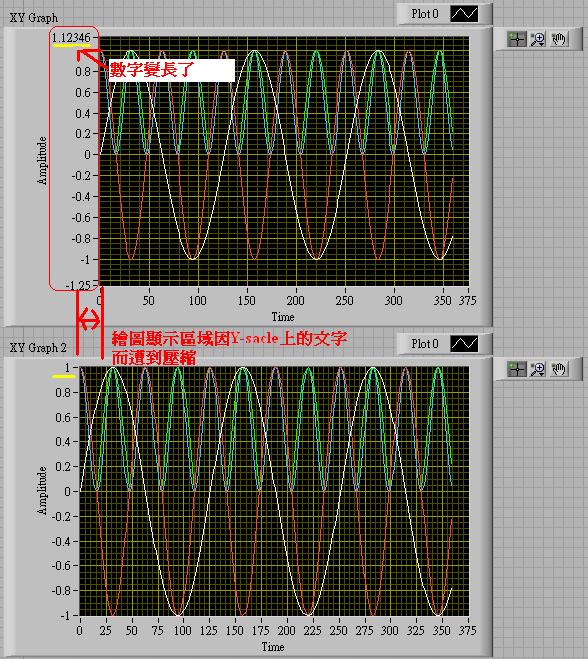Click Plot 0 label in top graph legend
The height and width of the screenshot is (659, 588).
425,14
